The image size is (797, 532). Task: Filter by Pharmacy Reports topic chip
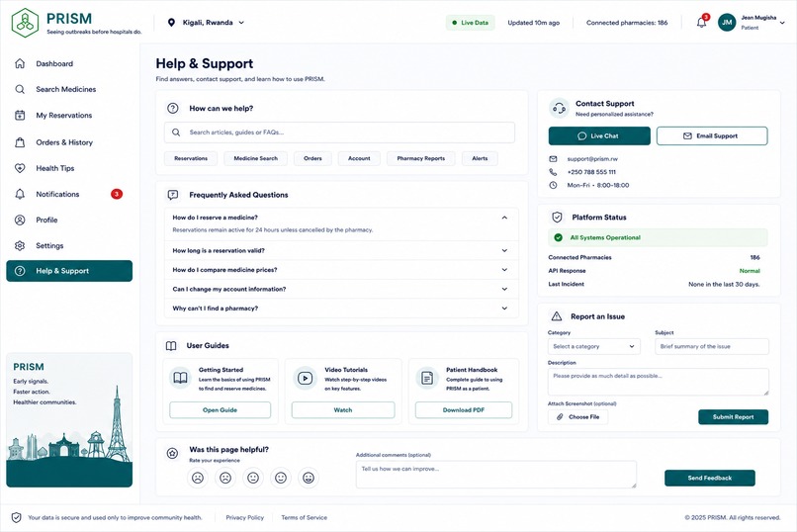pos(421,158)
